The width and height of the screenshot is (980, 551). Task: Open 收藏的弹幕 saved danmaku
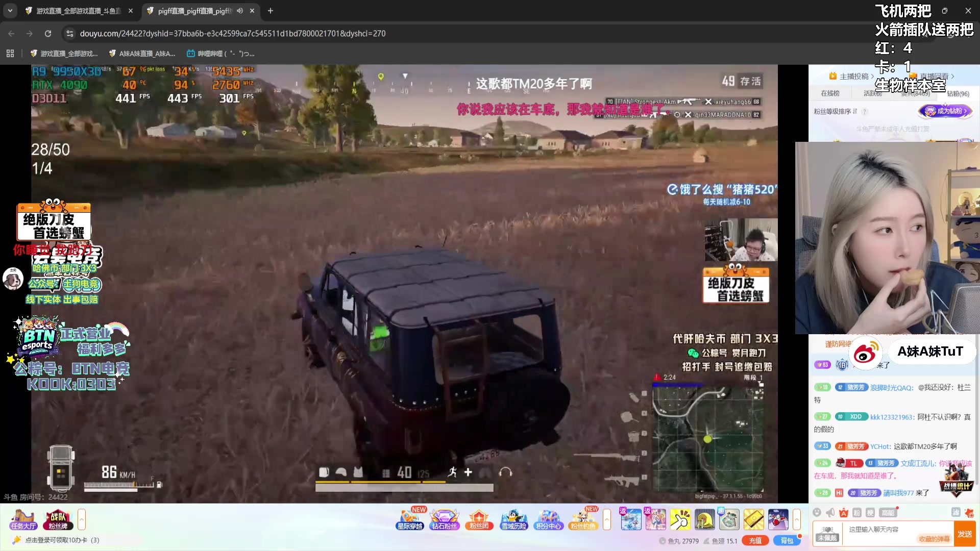pyautogui.click(x=934, y=539)
